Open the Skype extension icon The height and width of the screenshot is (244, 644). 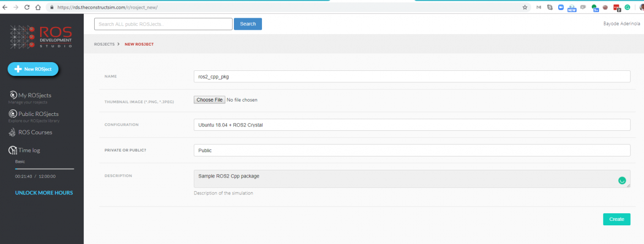click(549, 8)
